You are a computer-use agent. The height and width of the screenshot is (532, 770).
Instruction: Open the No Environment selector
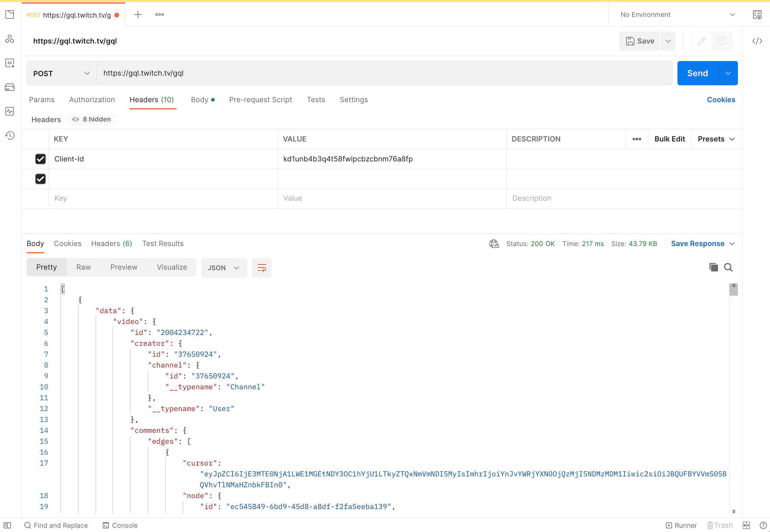(678, 15)
